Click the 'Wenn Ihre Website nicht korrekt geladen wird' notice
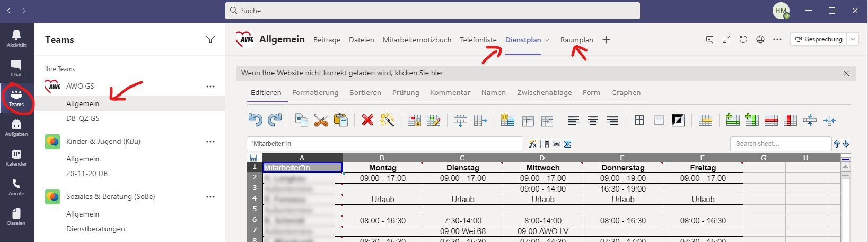This screenshot has width=868, height=242. click(x=342, y=73)
